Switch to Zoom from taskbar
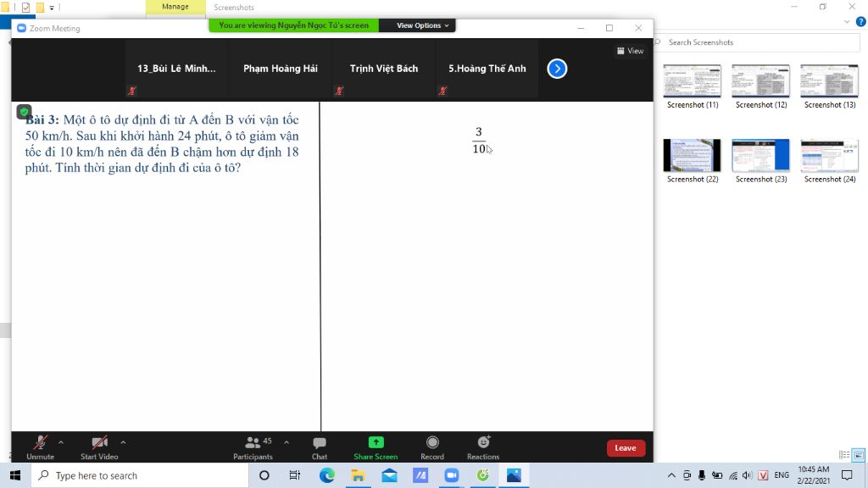This screenshot has width=868, height=488. pyautogui.click(x=452, y=475)
